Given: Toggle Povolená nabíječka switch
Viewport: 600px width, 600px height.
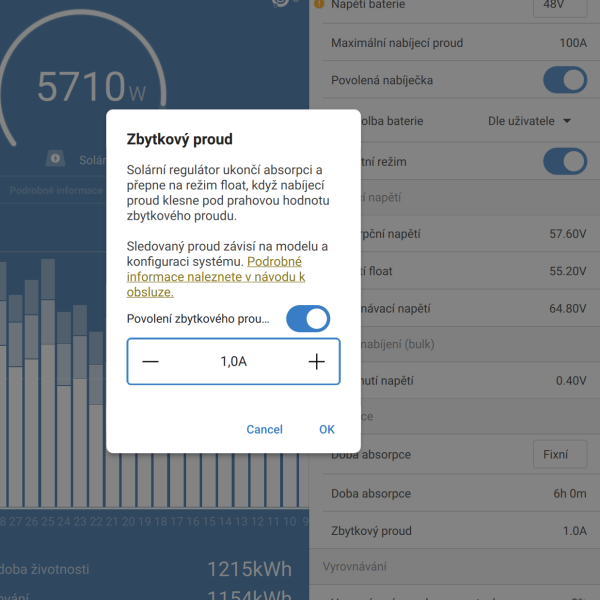Looking at the screenshot, I should point(565,80).
